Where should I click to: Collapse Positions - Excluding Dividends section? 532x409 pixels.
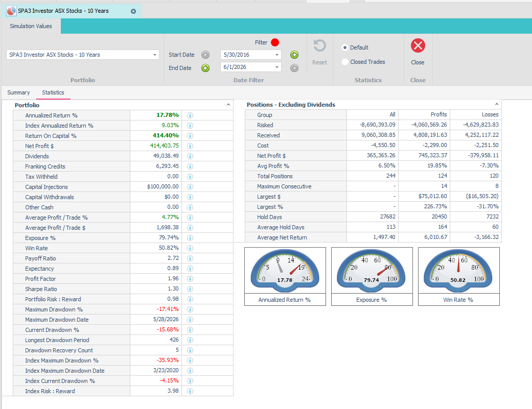[496, 104]
